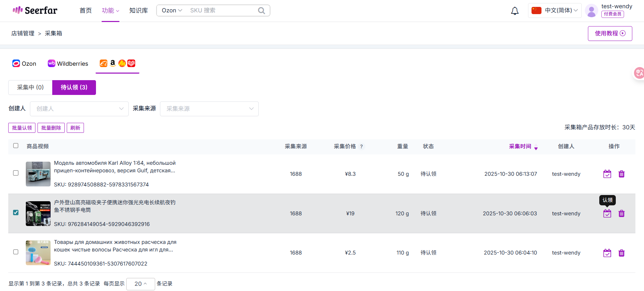This screenshot has width=644, height=291.
Task: Open the question mark help for 采集价格
Action: click(361, 147)
